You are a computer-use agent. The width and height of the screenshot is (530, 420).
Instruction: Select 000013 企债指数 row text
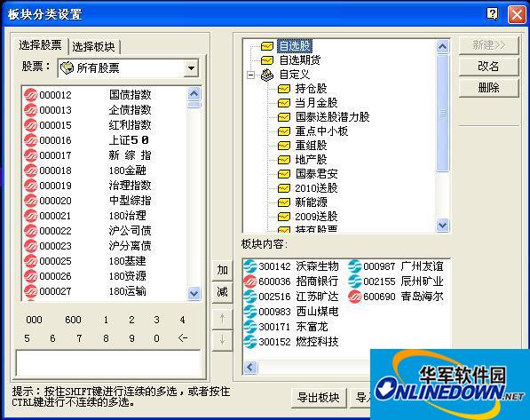coord(95,110)
